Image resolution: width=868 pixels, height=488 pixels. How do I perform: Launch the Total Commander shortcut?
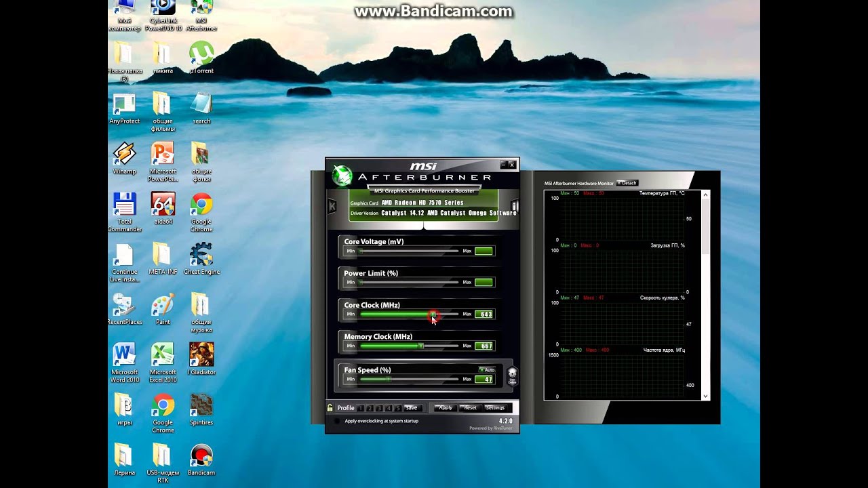124,213
